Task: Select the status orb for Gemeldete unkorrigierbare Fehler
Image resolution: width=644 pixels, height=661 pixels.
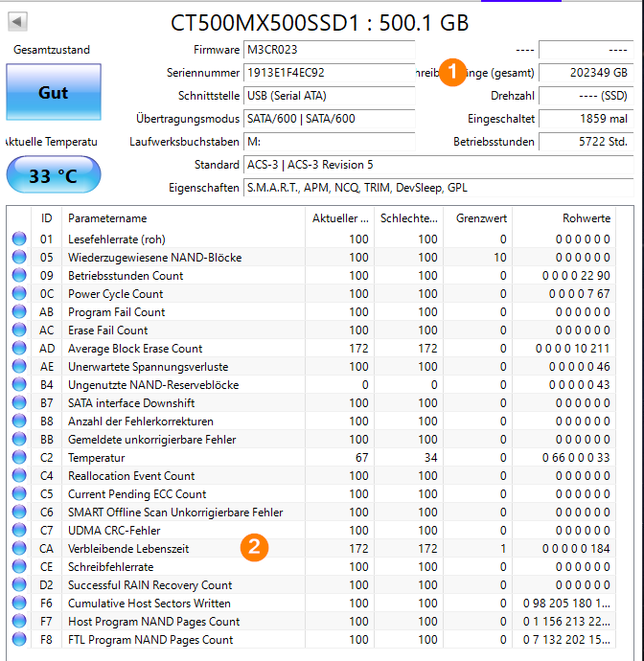Action: (x=19, y=439)
